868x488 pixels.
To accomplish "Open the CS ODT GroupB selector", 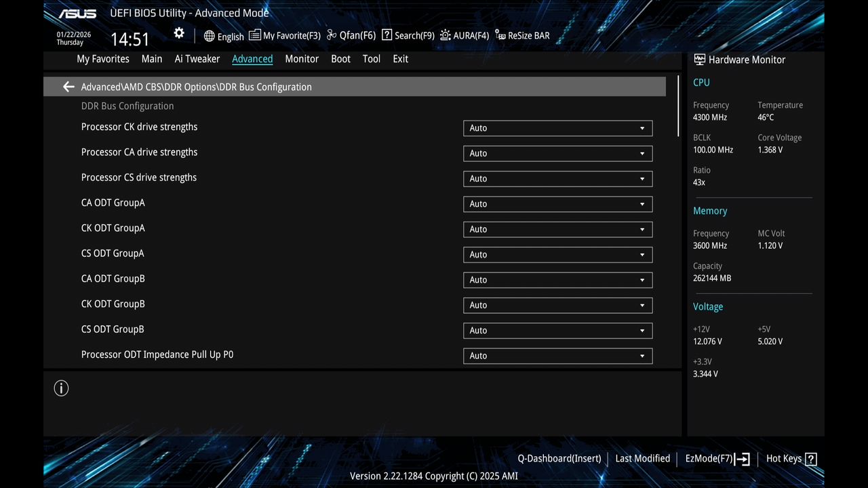I will pos(557,330).
